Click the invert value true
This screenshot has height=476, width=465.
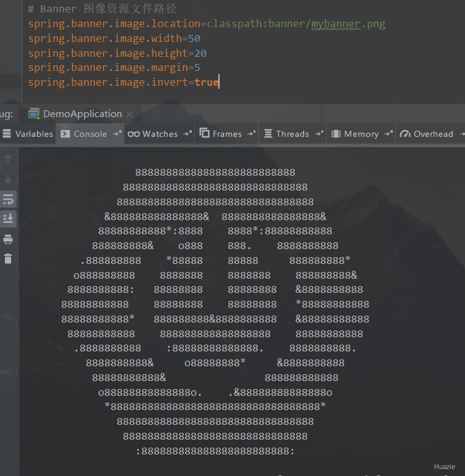tap(207, 82)
